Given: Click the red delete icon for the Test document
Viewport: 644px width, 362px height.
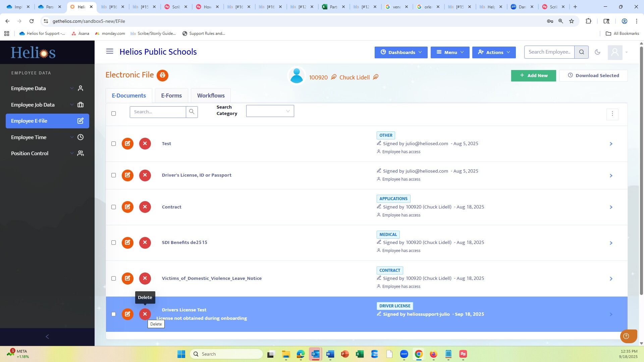Looking at the screenshot, I should (145, 143).
